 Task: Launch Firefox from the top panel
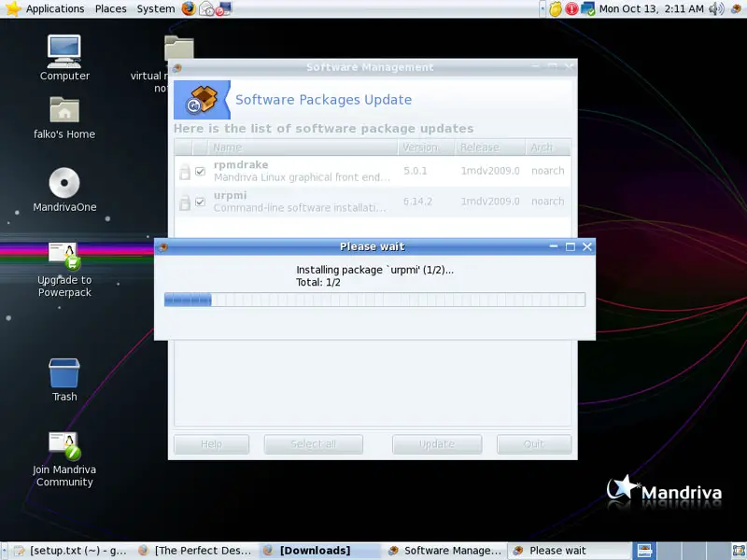pyautogui.click(x=189, y=8)
